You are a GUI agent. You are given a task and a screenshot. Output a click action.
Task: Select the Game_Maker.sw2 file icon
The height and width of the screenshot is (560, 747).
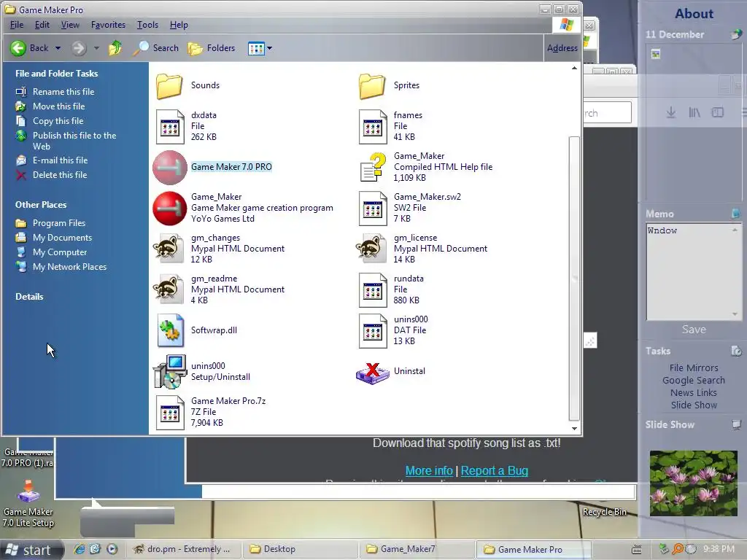(373, 209)
